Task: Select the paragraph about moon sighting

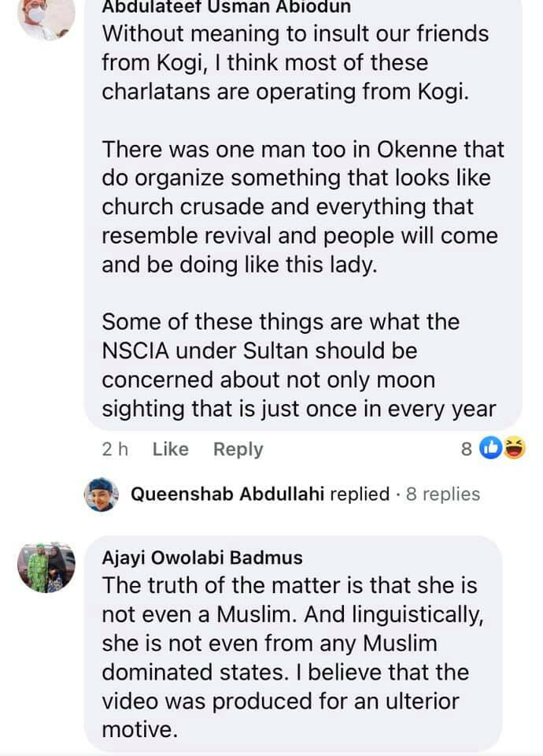Action: point(297,365)
